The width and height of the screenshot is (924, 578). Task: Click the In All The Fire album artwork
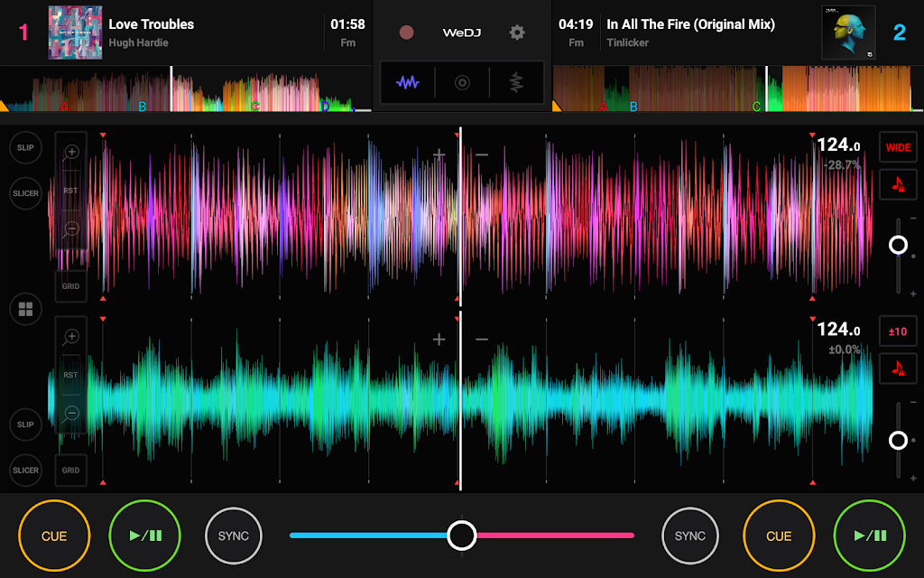[x=848, y=33]
